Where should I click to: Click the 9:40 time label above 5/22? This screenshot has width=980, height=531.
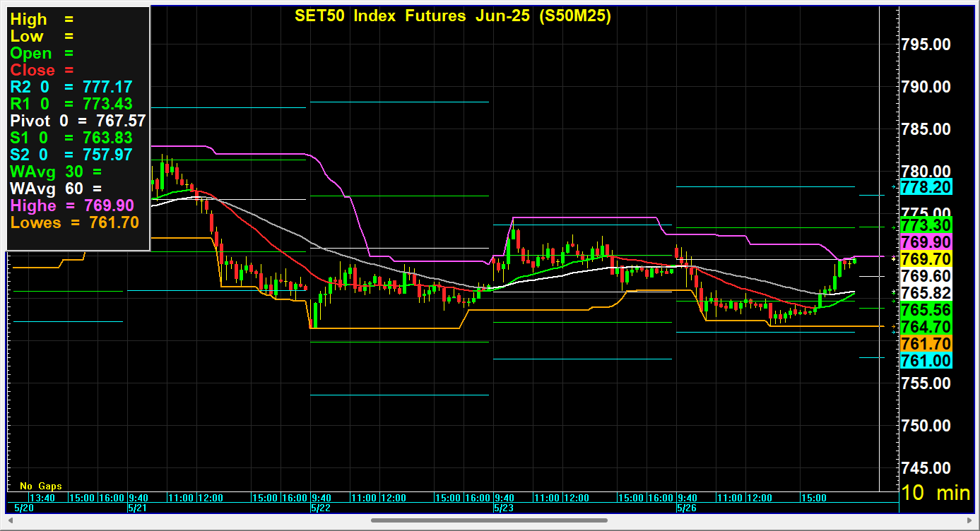coord(321,498)
